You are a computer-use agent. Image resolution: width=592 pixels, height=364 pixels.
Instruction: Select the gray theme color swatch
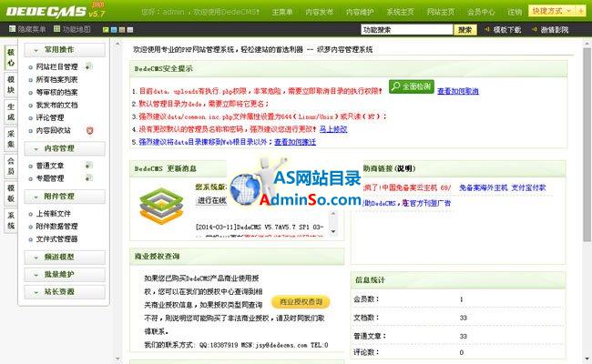click(130, 29)
